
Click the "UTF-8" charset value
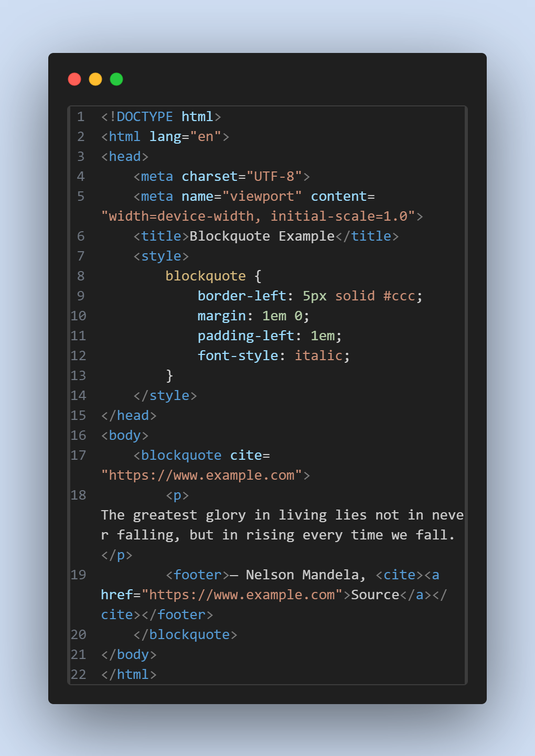point(274,176)
